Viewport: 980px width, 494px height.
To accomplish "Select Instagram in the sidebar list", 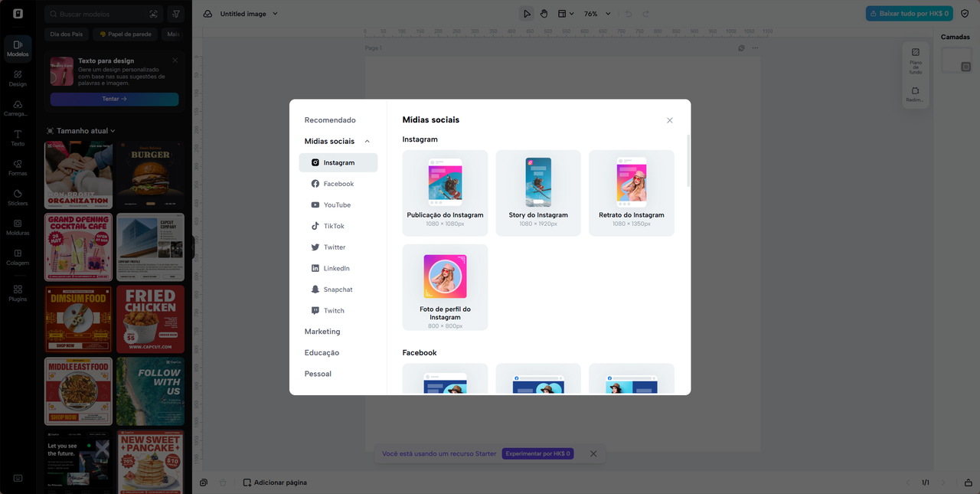I will pos(338,162).
